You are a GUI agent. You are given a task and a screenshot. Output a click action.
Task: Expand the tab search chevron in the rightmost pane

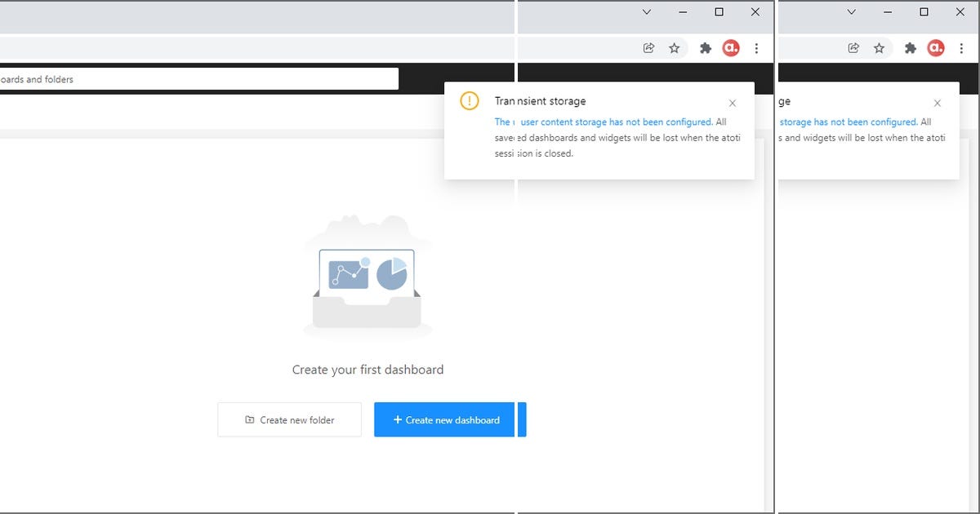(x=852, y=12)
